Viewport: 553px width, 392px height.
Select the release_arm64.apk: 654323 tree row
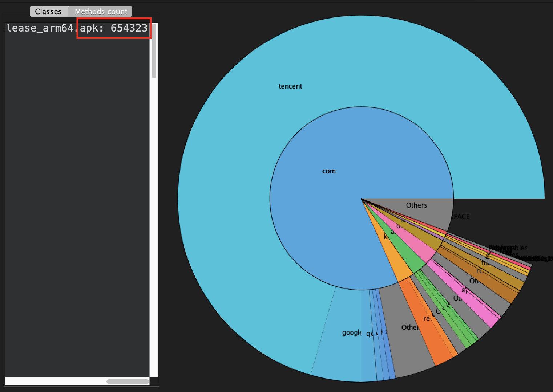[x=77, y=28]
